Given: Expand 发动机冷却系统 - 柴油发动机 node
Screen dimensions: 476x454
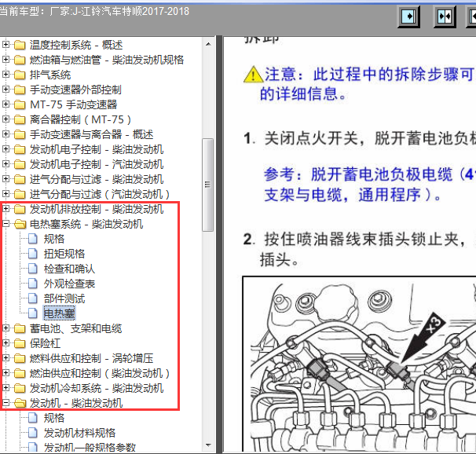Looking at the screenshot, I should 5,388.
